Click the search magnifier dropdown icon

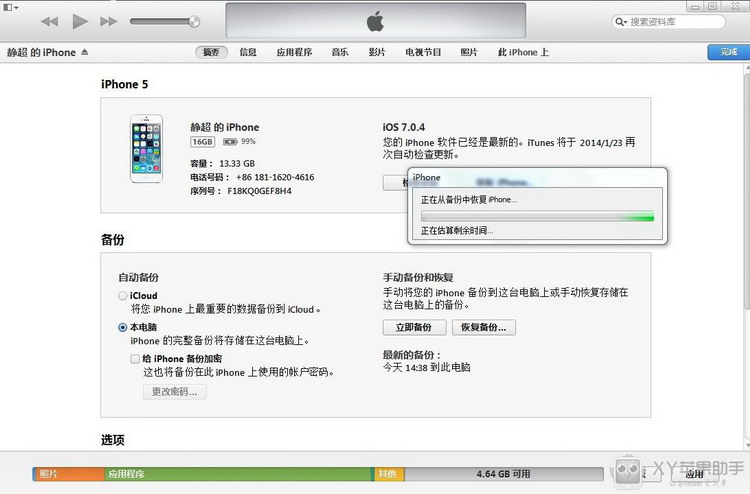[x=621, y=22]
